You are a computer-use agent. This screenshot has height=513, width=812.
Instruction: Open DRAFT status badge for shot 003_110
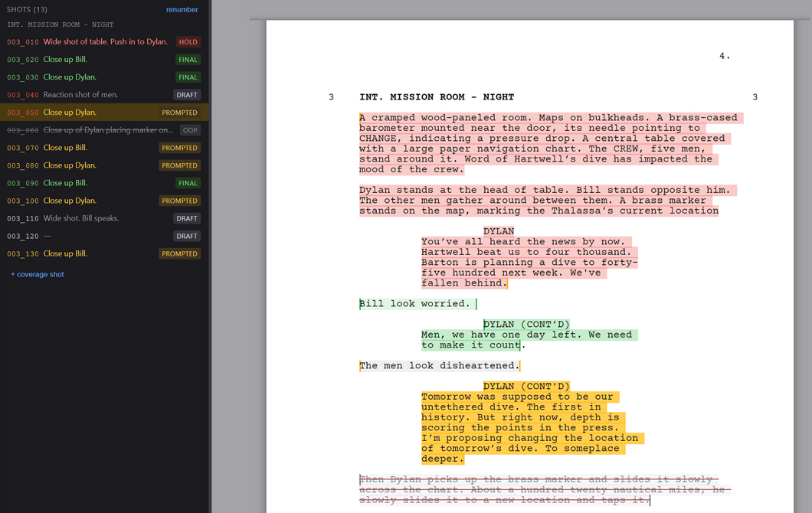tap(187, 218)
